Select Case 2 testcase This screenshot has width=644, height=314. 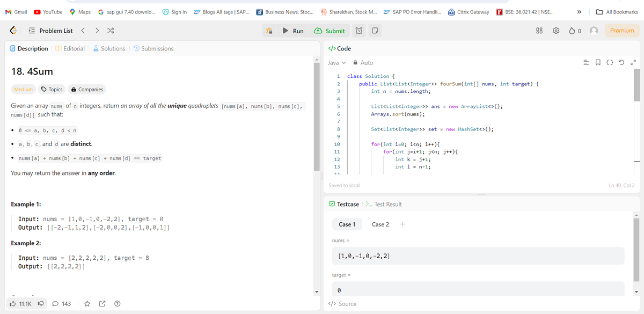(380, 224)
